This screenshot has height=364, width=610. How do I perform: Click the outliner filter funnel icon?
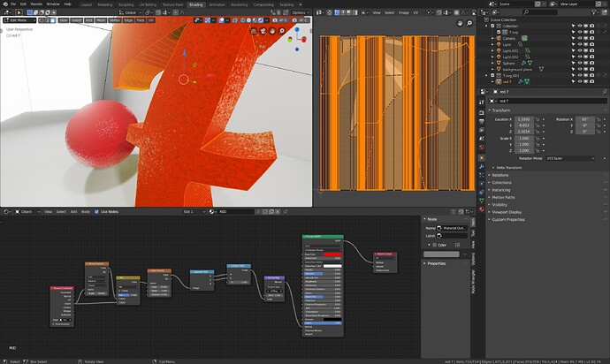[x=594, y=12]
